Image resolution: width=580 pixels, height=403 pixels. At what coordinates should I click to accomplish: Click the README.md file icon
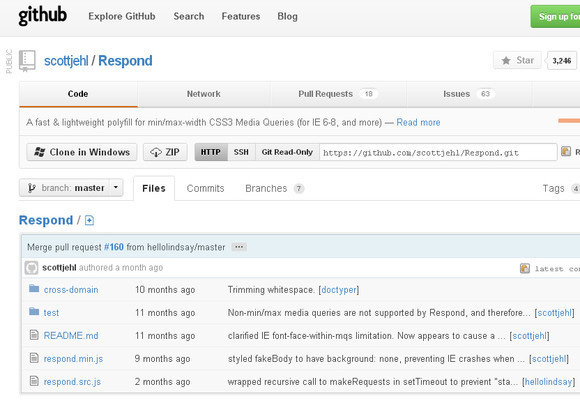(x=34, y=335)
